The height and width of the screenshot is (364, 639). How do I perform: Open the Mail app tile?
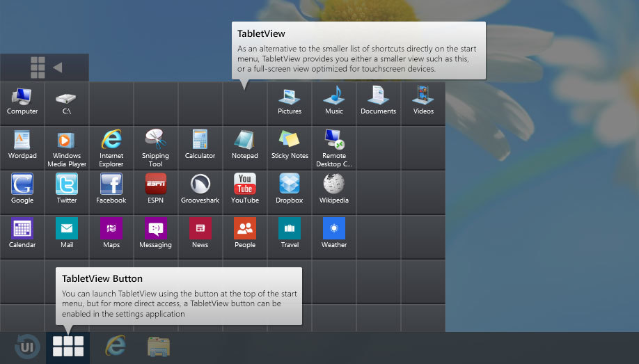[x=66, y=237]
